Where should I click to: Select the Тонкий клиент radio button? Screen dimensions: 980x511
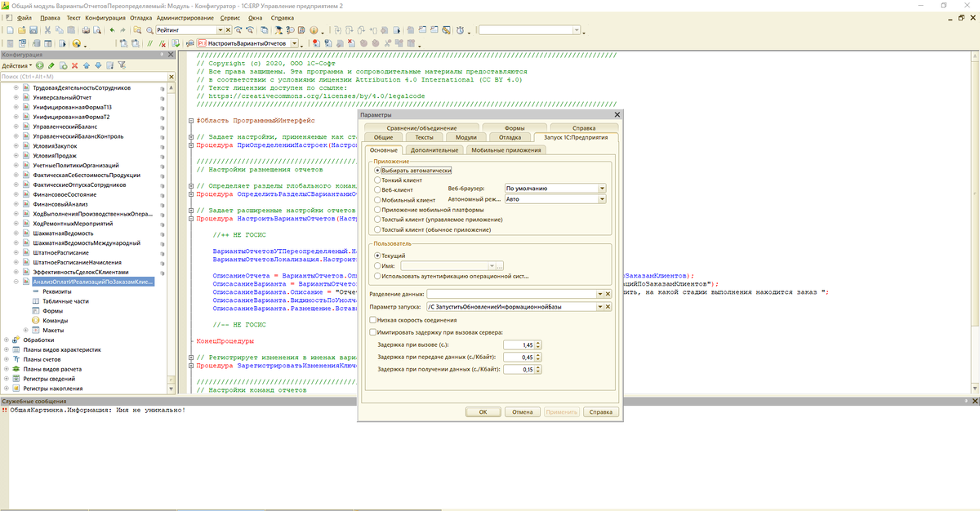(377, 180)
